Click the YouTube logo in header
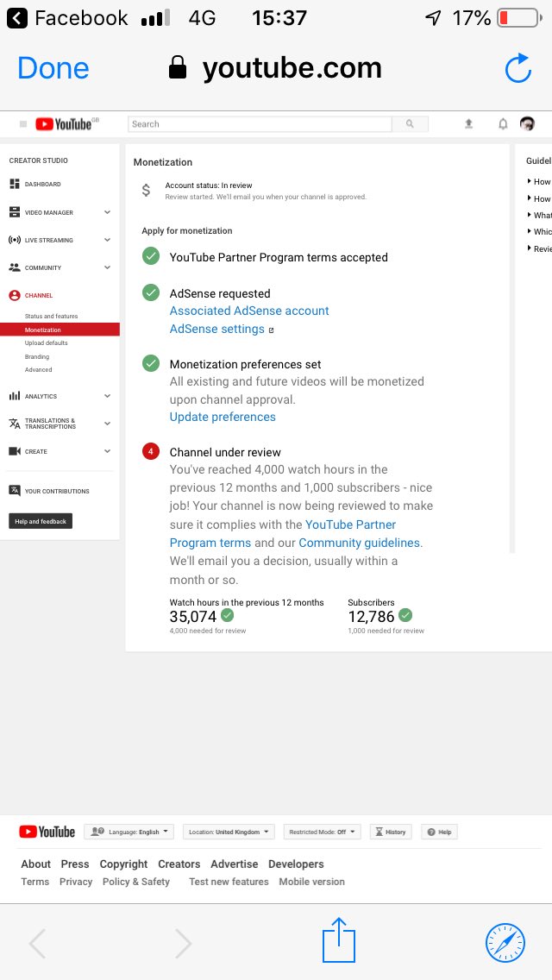This screenshot has width=552, height=980. [x=66, y=123]
